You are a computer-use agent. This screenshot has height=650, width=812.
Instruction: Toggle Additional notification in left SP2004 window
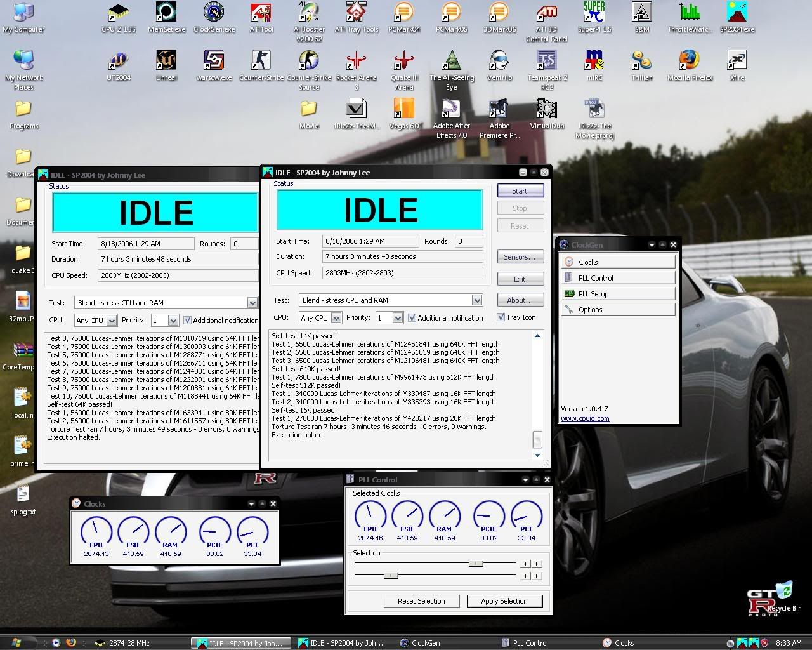[x=187, y=320]
